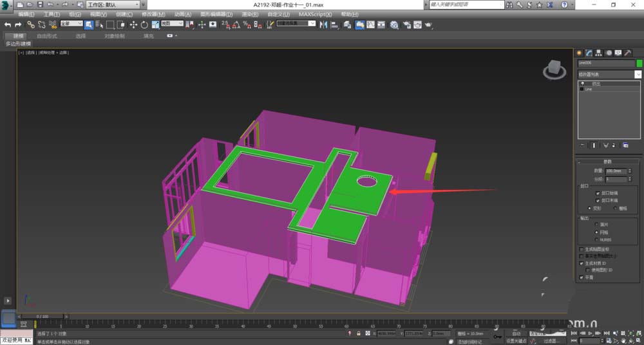Image resolution: width=644 pixels, height=345 pixels.
Task: Select the 变形 (Morph) radio button
Action: point(590,209)
